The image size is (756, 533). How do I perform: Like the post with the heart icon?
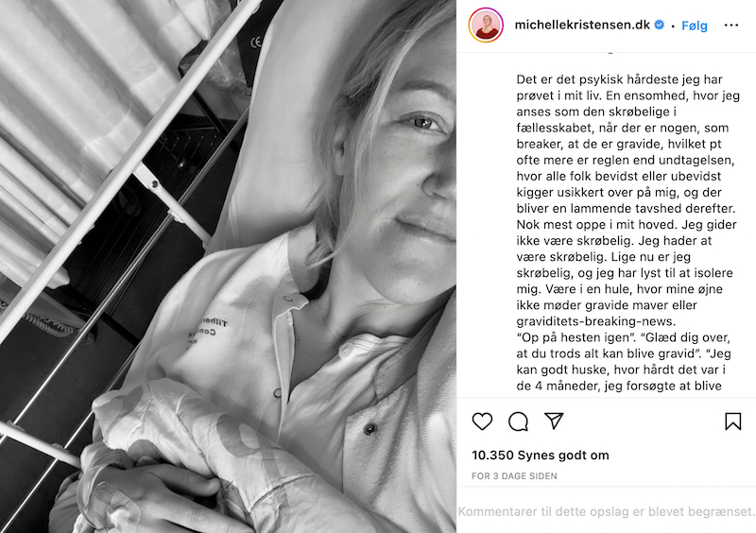coord(482,421)
